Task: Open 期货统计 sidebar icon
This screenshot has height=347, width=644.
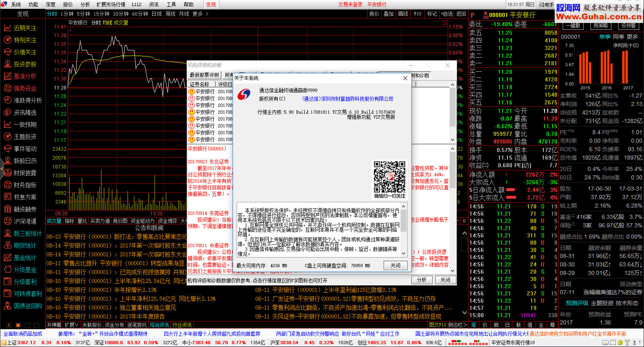Action: [x=7, y=245]
